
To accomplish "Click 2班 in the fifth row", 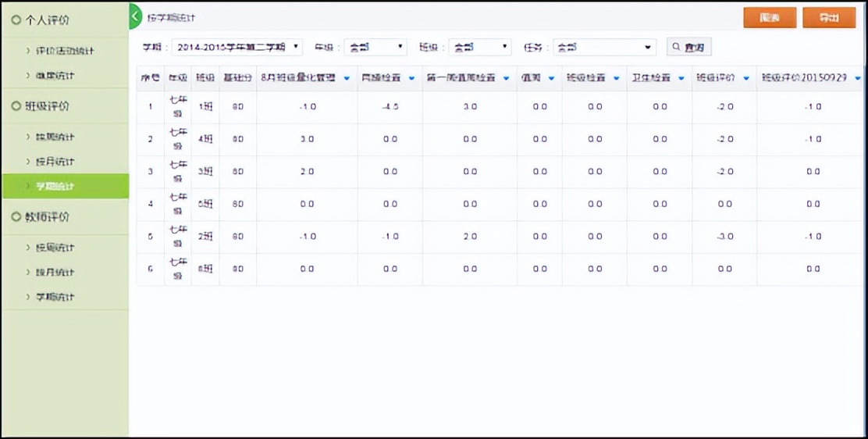I will point(205,237).
